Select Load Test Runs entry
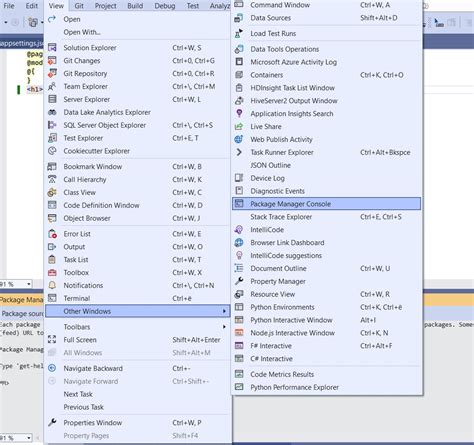Screen dimensions: 474x445 pyautogui.click(x=326, y=33)
